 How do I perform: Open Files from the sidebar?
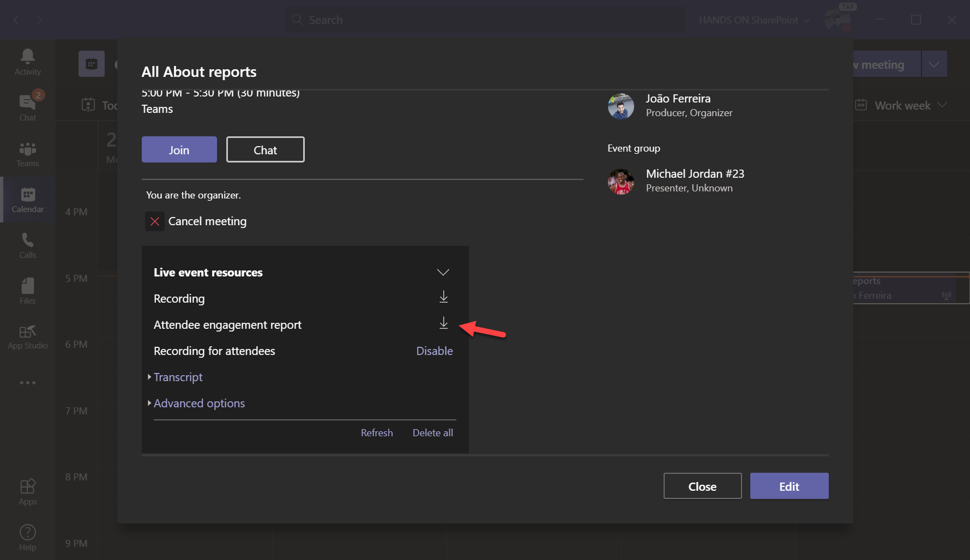[27, 291]
